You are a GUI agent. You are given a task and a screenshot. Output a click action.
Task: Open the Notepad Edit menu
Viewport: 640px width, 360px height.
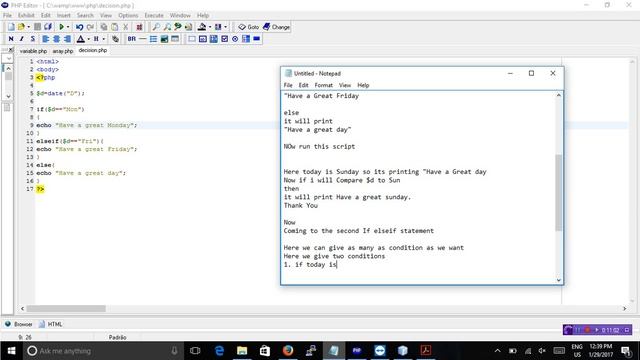click(x=303, y=85)
